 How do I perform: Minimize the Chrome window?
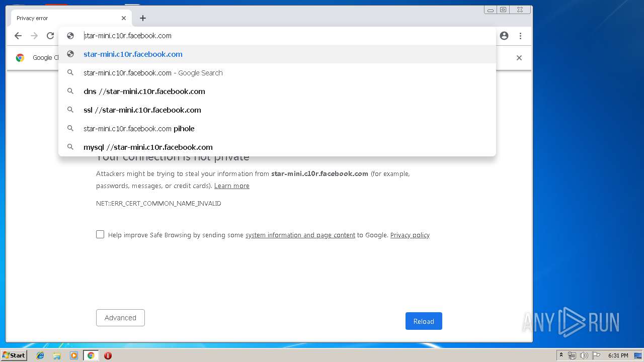(491, 10)
